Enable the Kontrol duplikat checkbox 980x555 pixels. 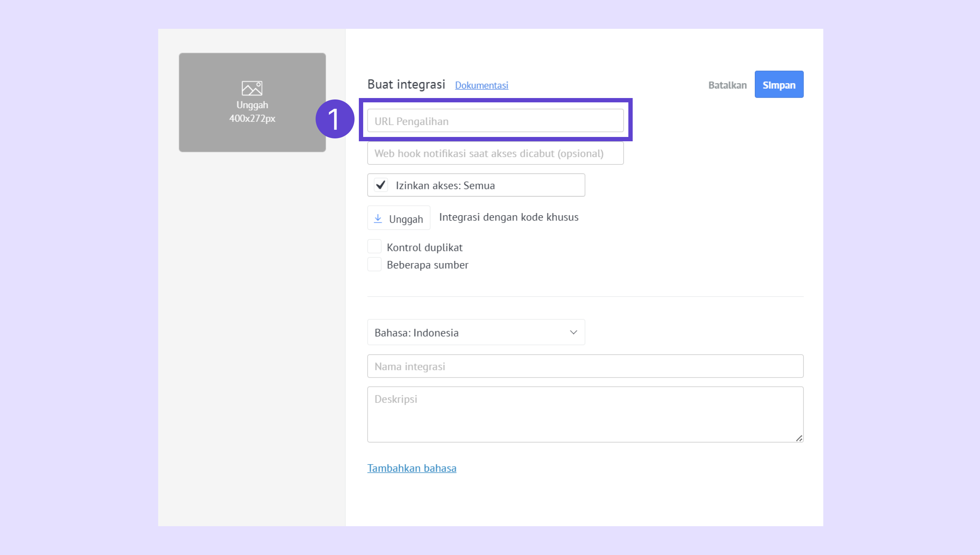374,247
